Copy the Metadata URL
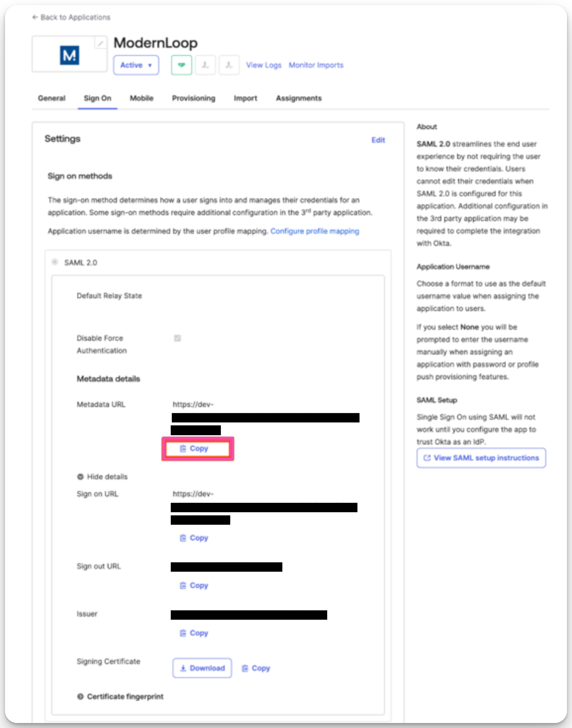The image size is (572, 728). tap(194, 449)
